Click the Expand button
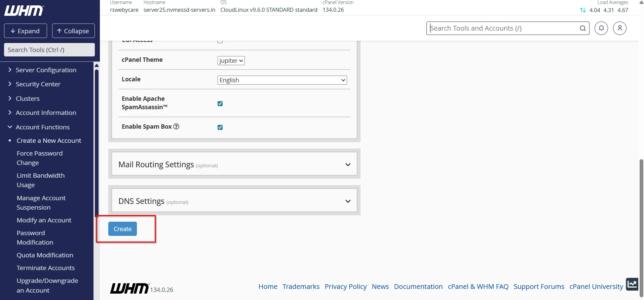Viewport: 644px width, 300px height. [26, 31]
